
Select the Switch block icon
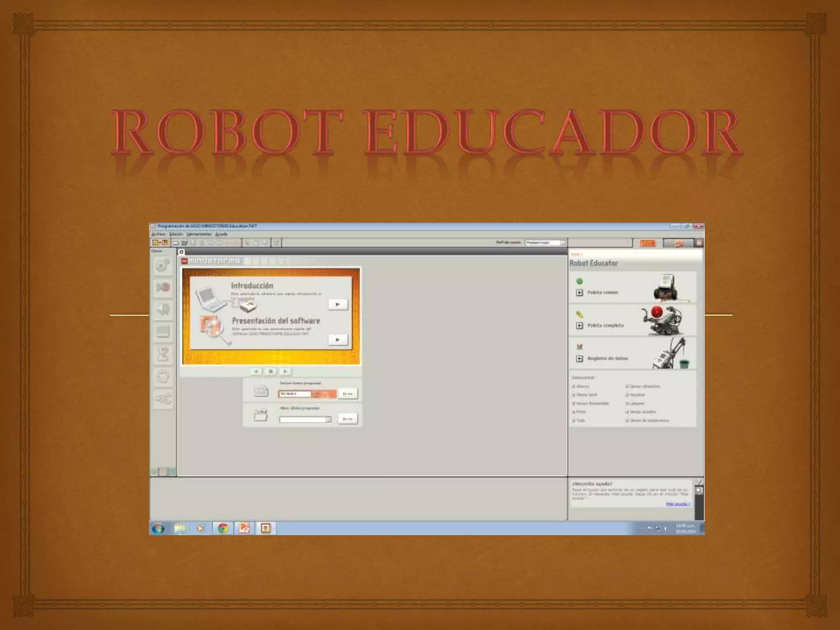tap(163, 398)
